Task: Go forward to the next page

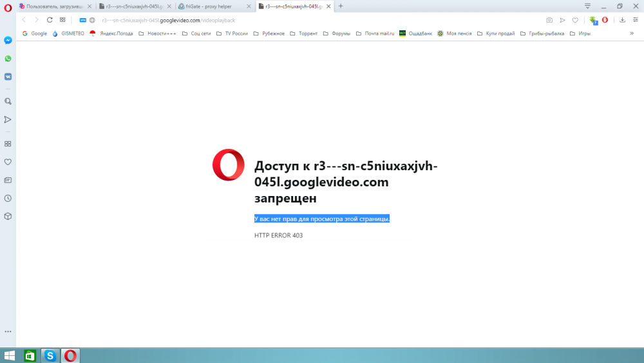Action: click(36, 20)
